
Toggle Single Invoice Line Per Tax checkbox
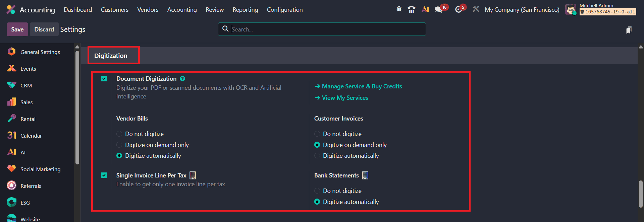pyautogui.click(x=104, y=175)
